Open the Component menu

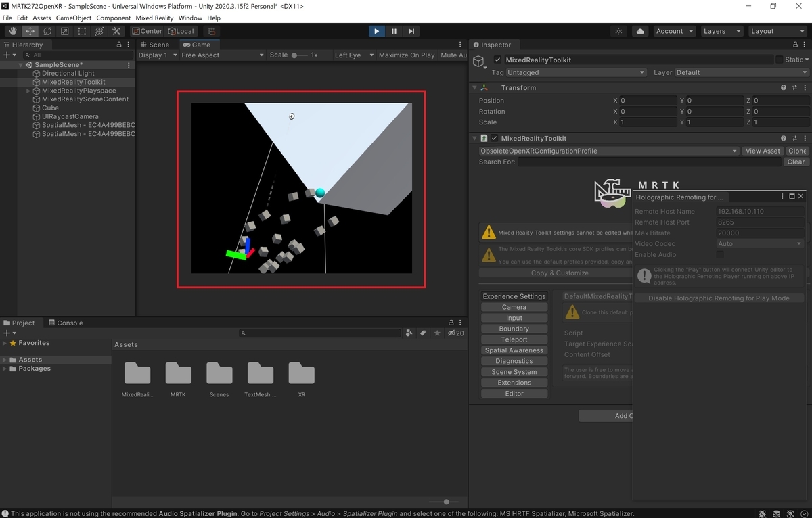pyautogui.click(x=114, y=18)
